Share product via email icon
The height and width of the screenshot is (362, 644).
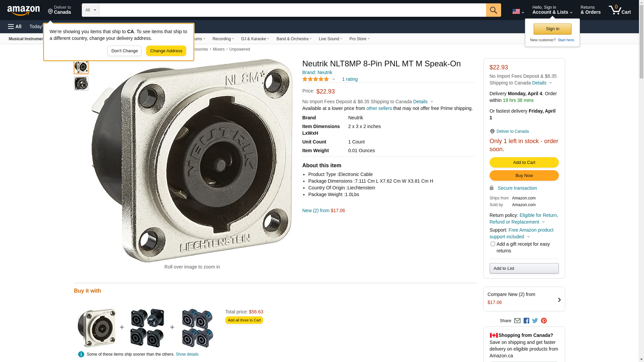click(x=517, y=321)
